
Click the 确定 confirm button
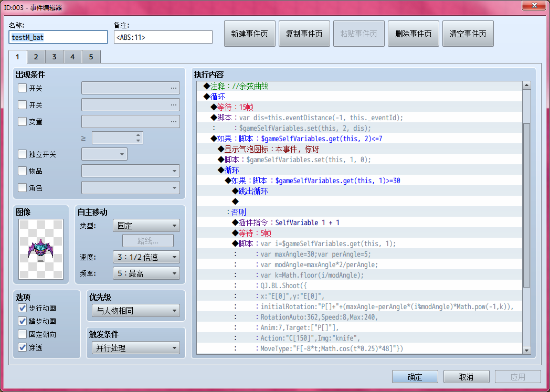point(415,377)
